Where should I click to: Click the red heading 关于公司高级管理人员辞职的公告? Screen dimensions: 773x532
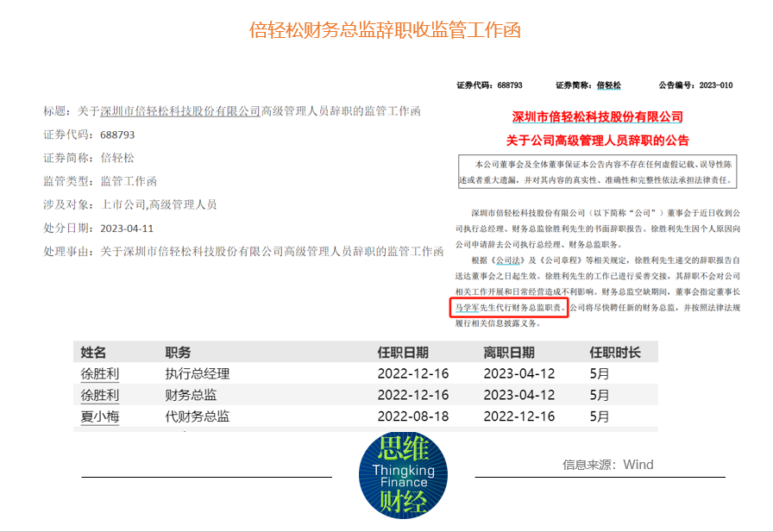pyautogui.click(x=598, y=141)
